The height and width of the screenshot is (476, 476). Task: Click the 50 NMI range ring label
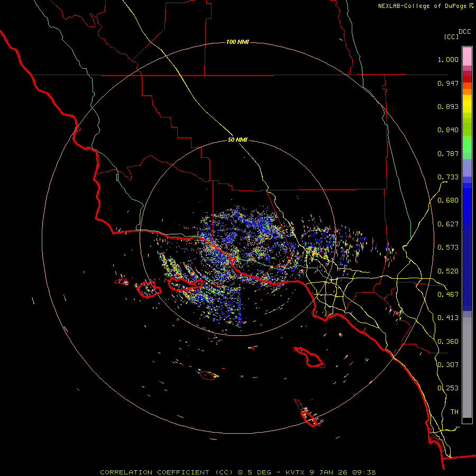[237, 140]
